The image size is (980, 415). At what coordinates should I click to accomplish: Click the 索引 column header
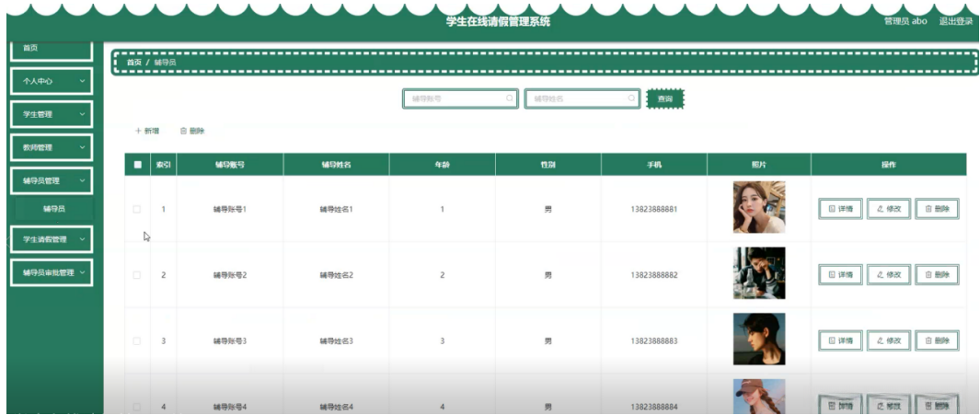(x=163, y=165)
